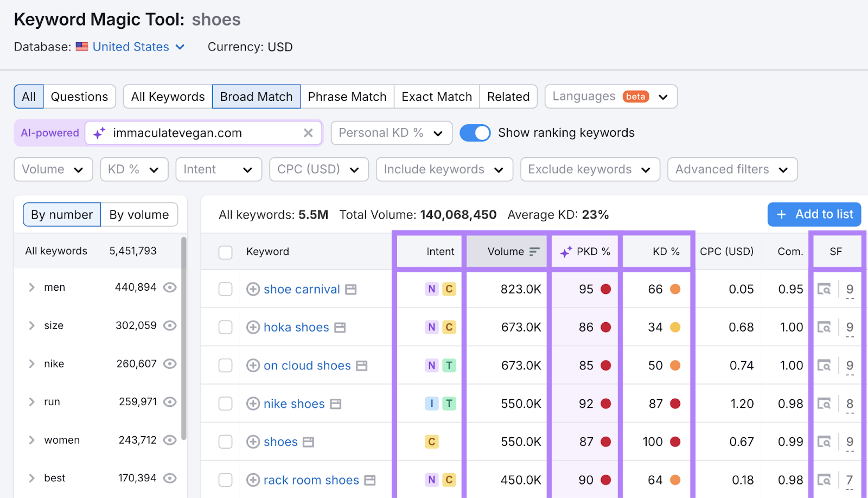Image resolution: width=868 pixels, height=498 pixels.
Task: Select the shoe carnival row checkbox
Action: pos(226,289)
